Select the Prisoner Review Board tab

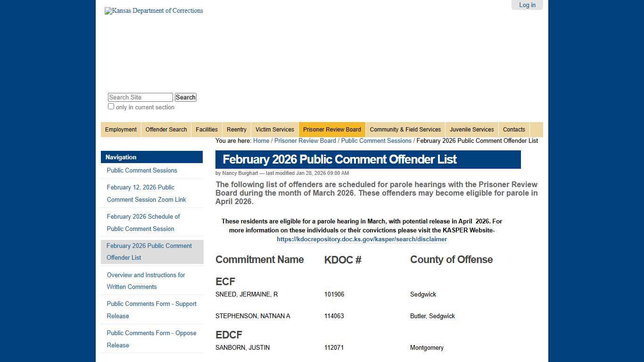point(332,129)
